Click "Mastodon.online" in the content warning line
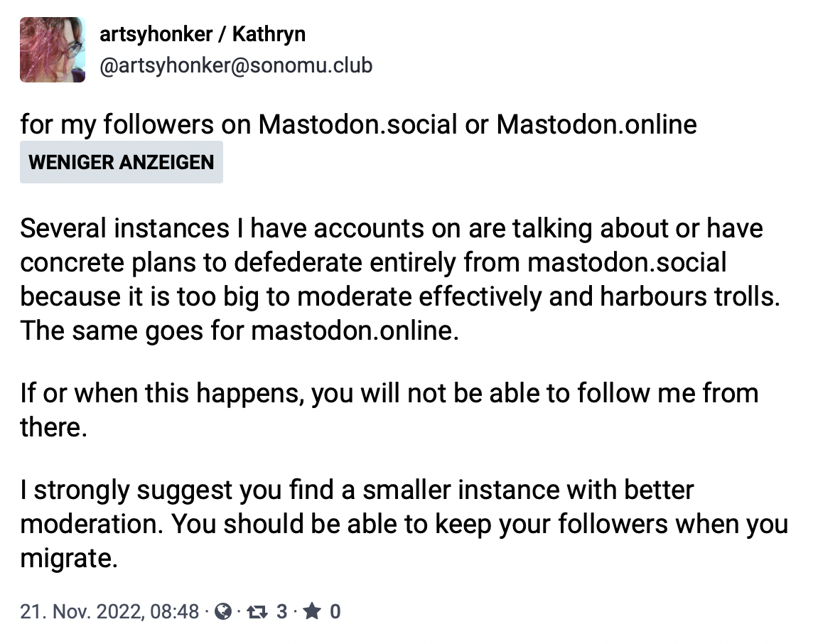 click(596, 125)
